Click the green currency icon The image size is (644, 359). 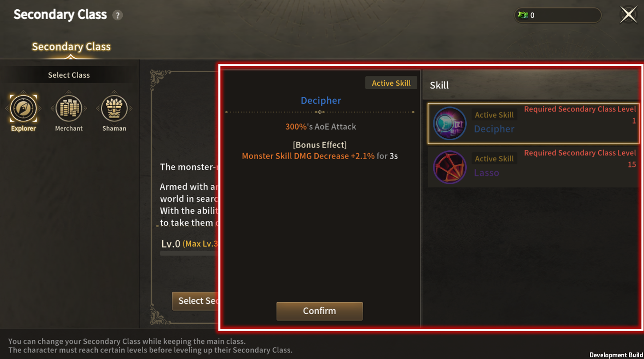(523, 15)
